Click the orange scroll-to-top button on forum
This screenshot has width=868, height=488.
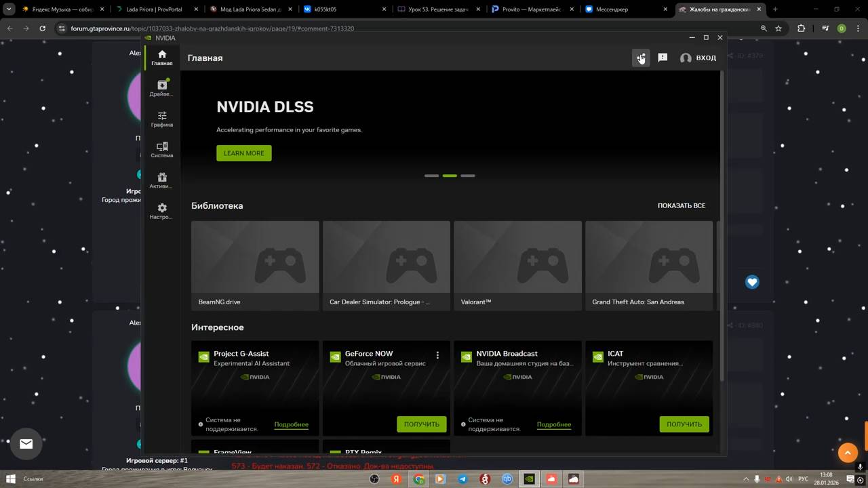point(848,453)
